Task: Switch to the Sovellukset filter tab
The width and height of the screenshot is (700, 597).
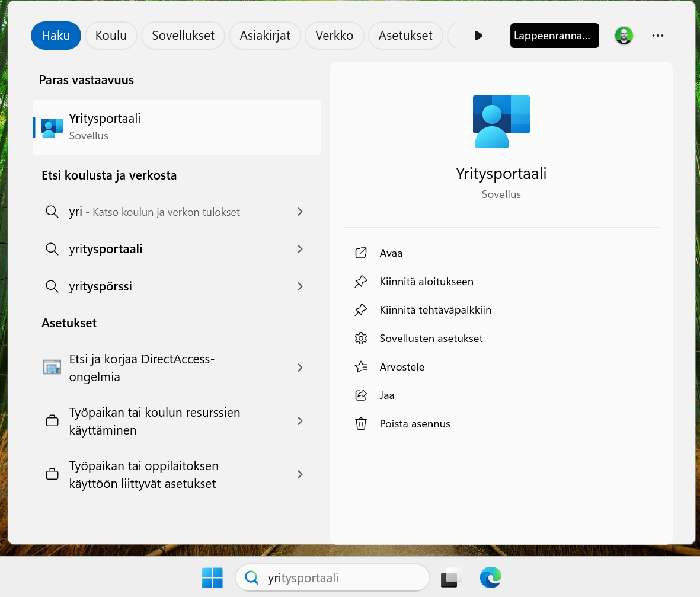Action: pos(183,36)
